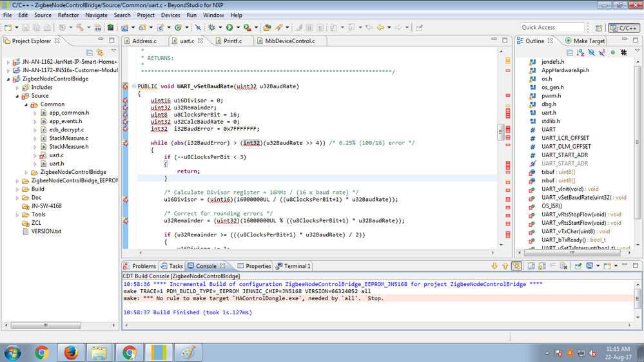This screenshot has height=362, width=644.
Task: Open the Devices menu
Action: click(170, 15)
